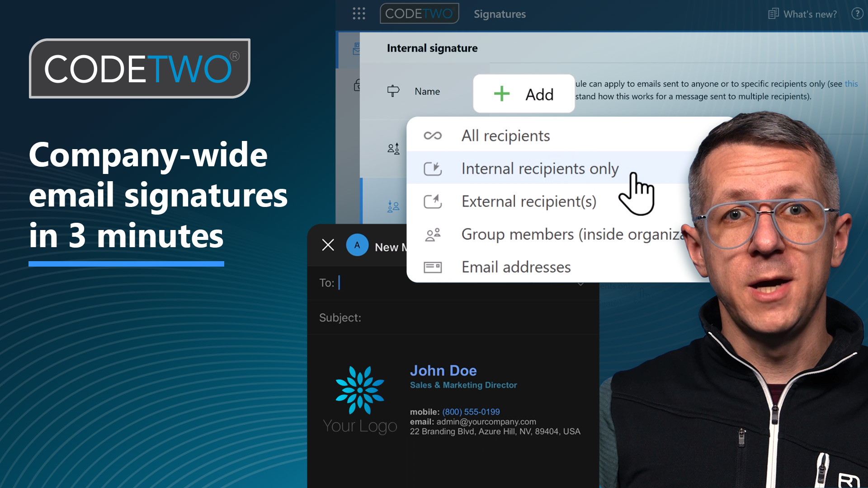The height and width of the screenshot is (488, 868).
Task: Click the Internal signature heading
Action: 432,48
